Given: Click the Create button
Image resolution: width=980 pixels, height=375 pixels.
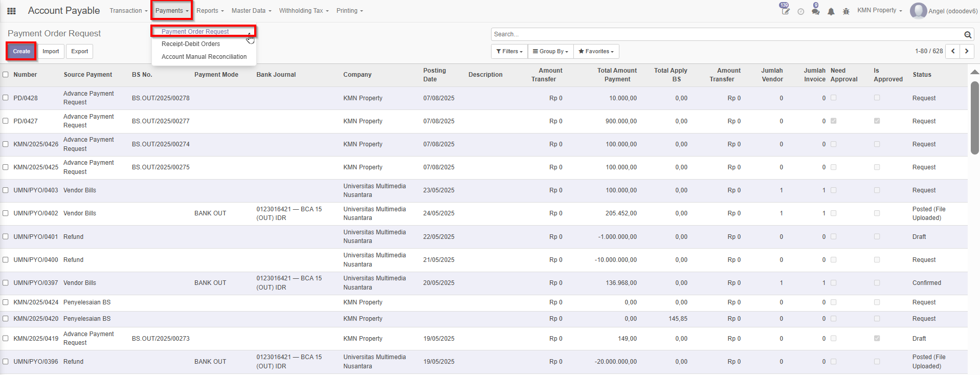Looking at the screenshot, I should click(21, 51).
